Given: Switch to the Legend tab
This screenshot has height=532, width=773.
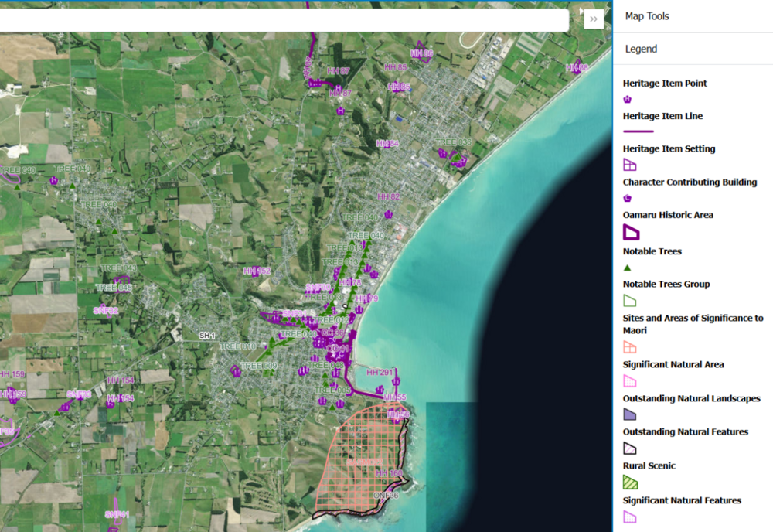Looking at the screenshot, I should click(641, 49).
